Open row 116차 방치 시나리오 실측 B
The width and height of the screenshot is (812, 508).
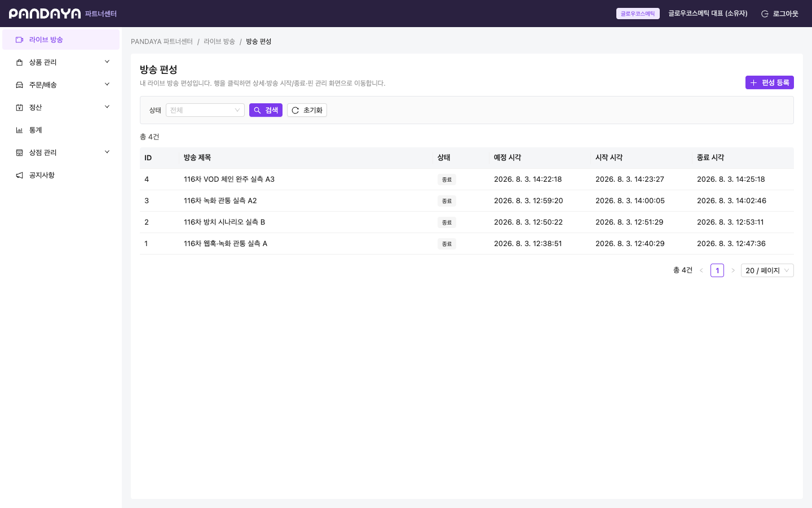click(467, 222)
